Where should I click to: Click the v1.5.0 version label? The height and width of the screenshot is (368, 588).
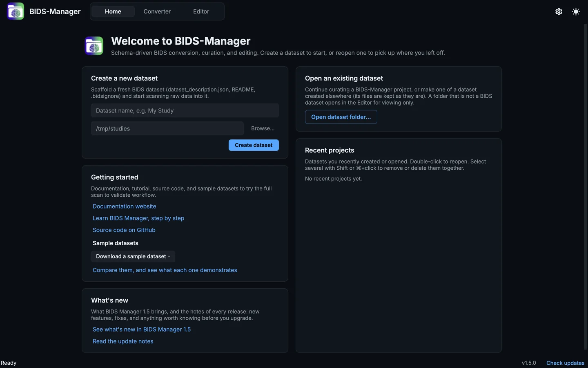tap(529, 363)
